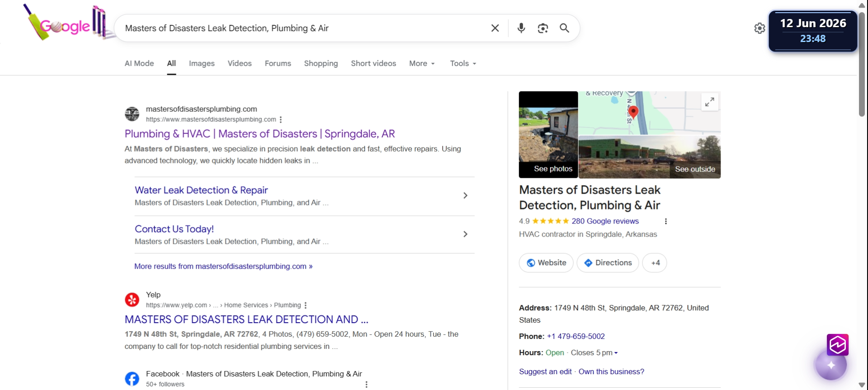Screen dimensions: 868x390
Task: Open options menu for Yelp result
Action: [306, 305]
